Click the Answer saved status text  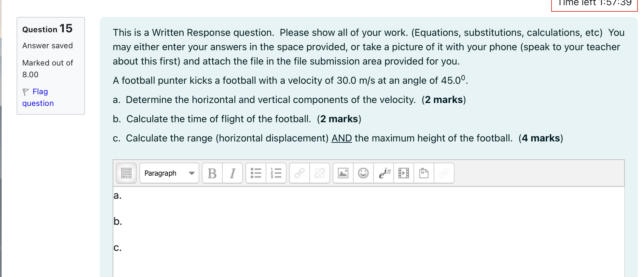48,46
